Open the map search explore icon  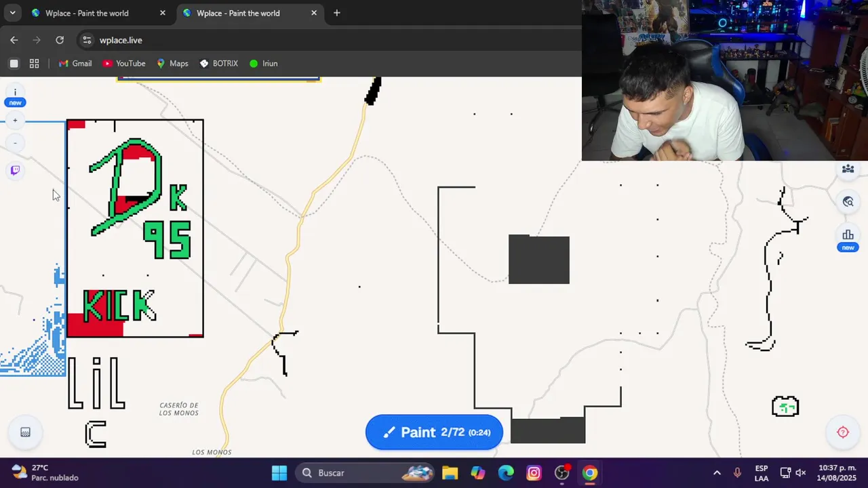pyautogui.click(x=848, y=201)
